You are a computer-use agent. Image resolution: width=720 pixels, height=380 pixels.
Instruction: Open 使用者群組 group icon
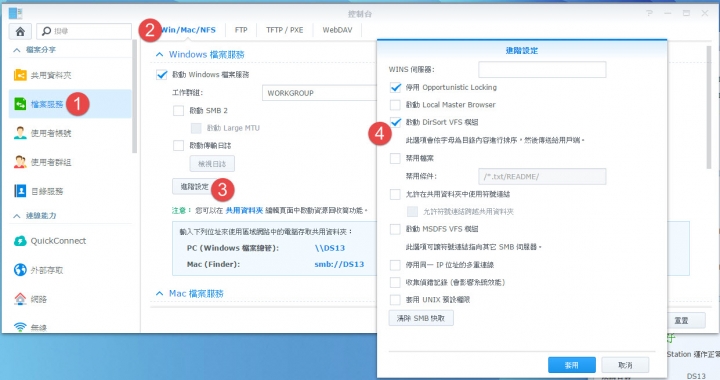coord(20,162)
